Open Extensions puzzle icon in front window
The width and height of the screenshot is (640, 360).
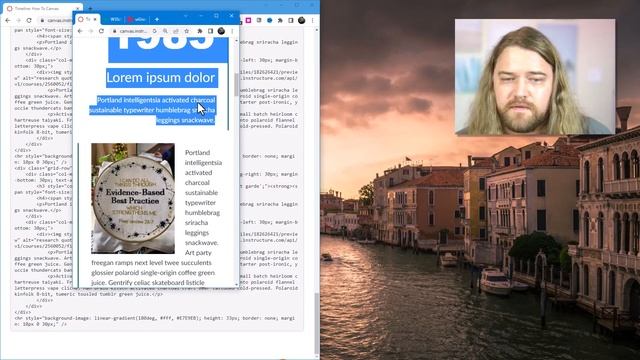(x=200, y=31)
